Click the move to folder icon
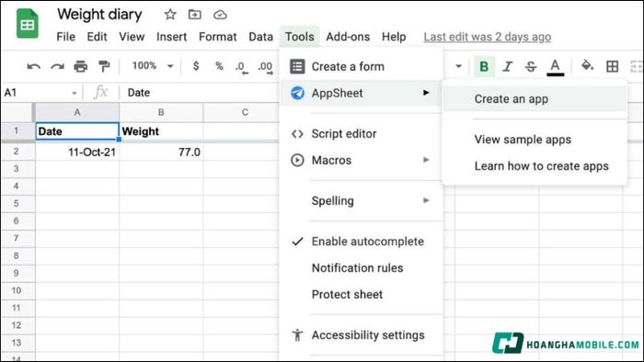 pyautogui.click(x=195, y=15)
